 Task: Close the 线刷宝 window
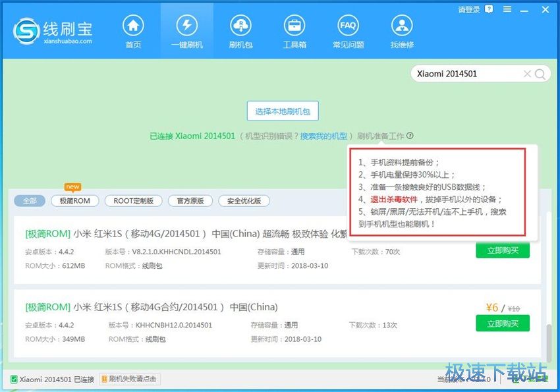pos(545,10)
